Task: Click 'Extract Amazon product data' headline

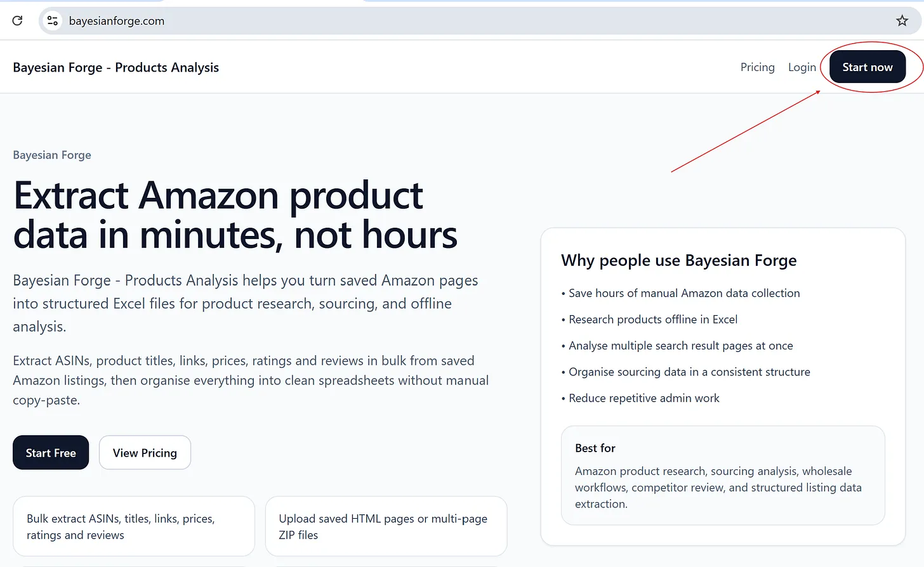Action: point(235,215)
